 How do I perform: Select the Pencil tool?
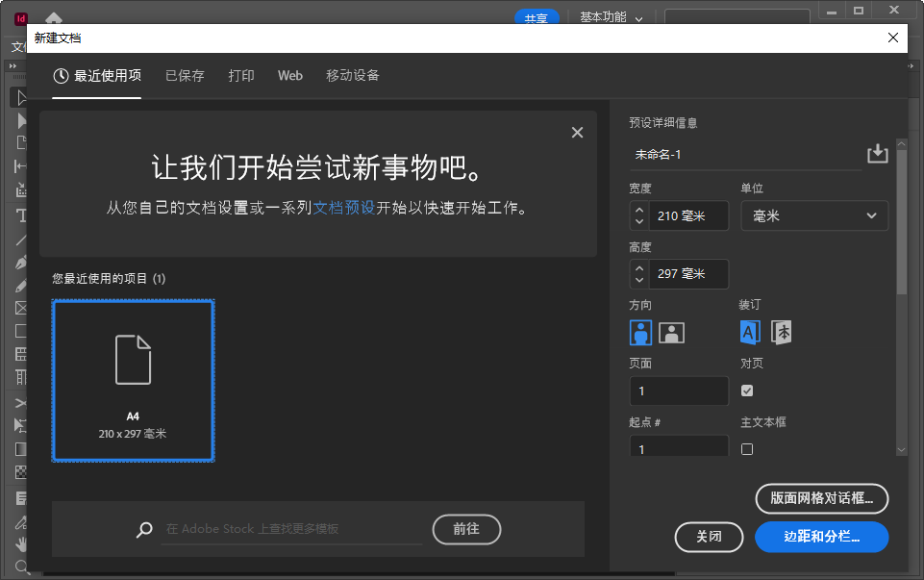coord(20,286)
